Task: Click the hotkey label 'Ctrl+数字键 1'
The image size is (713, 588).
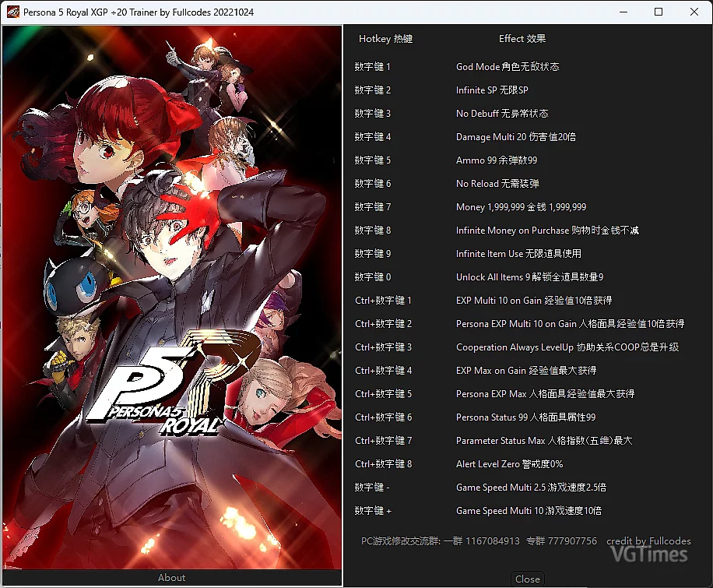Action: coord(383,301)
